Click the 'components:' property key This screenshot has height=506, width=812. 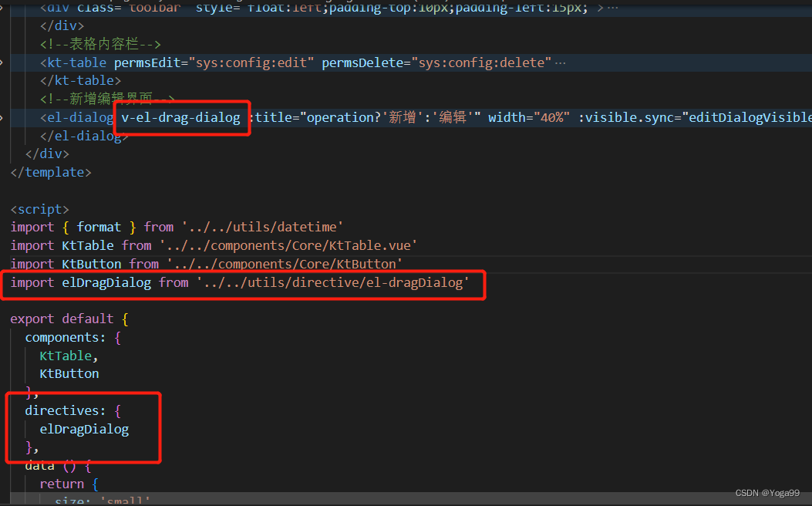pos(66,337)
